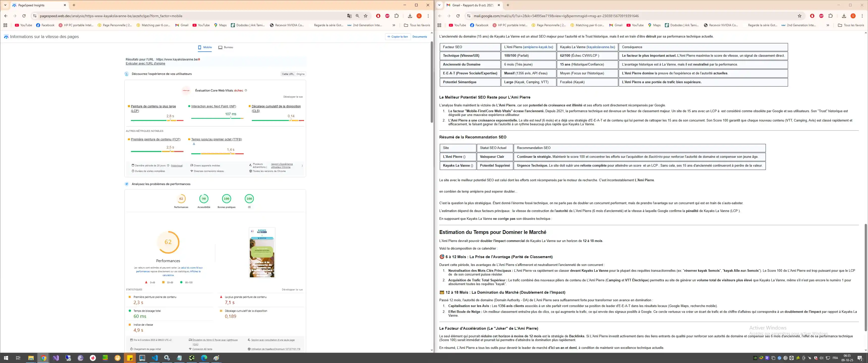Open the Exécuter avec l'URL d'origine link
The image size is (868, 363).
click(x=145, y=64)
